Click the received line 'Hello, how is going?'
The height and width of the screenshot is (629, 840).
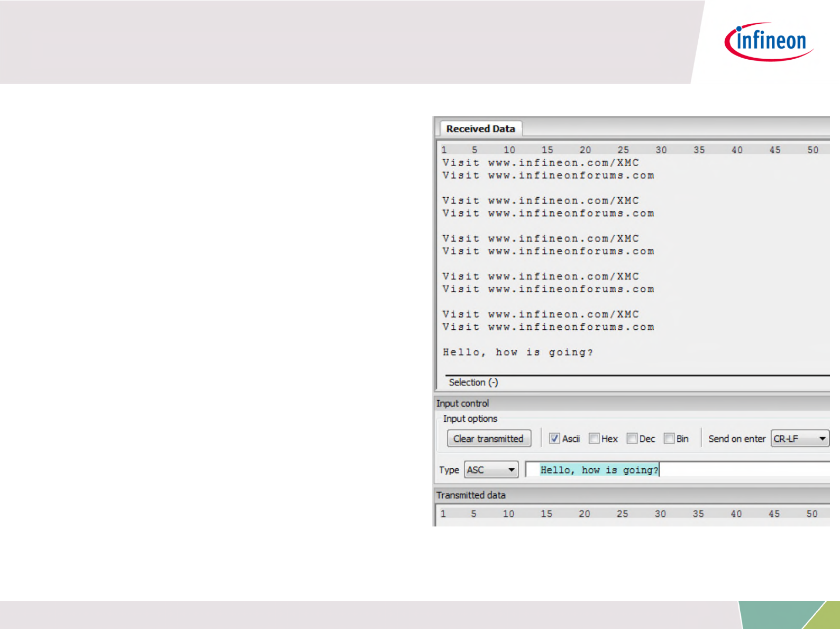pyautogui.click(x=518, y=353)
